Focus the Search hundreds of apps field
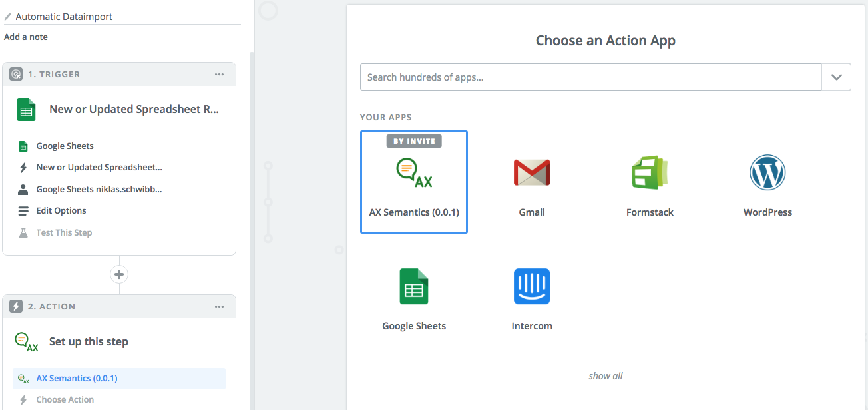The image size is (868, 410). tap(591, 77)
